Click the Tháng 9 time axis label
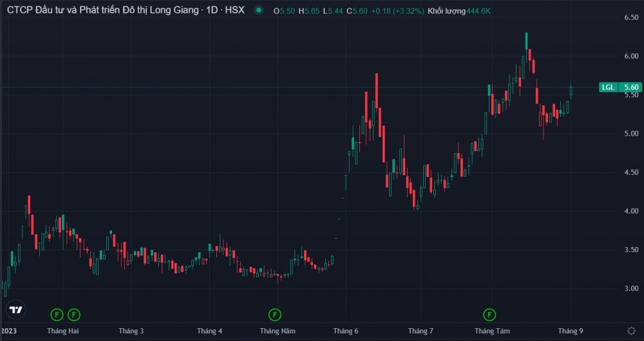644x341 pixels. (x=570, y=331)
